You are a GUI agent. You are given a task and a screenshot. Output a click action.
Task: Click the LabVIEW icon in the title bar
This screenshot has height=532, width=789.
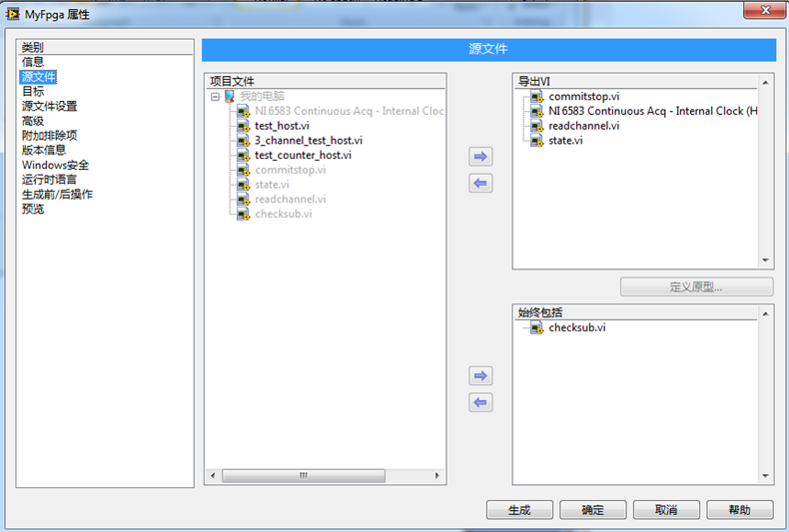coord(13,14)
